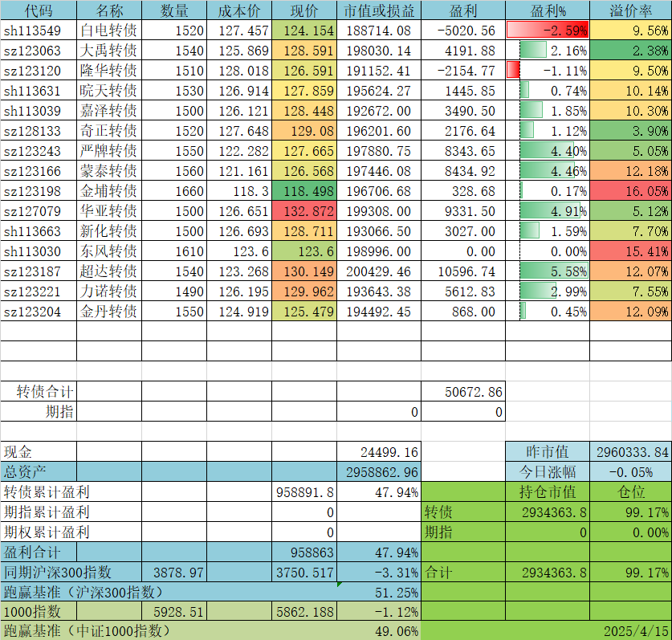Select the 白电转债 name cell

coord(109,31)
